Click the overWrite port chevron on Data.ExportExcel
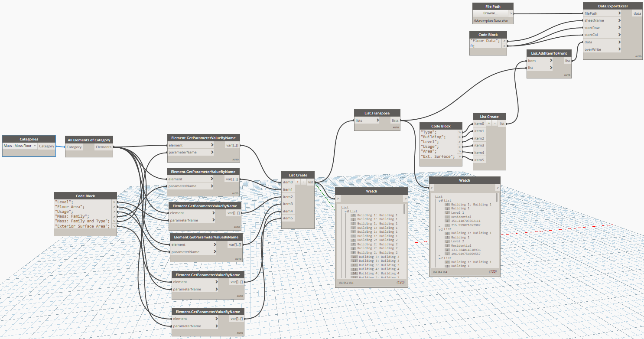644x339 pixels. pyautogui.click(x=620, y=49)
